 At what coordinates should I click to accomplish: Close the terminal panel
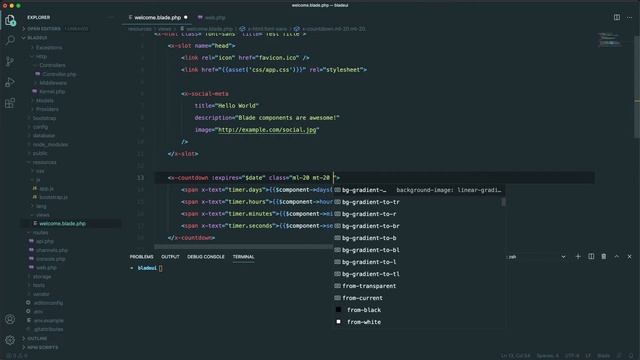(x=629, y=256)
